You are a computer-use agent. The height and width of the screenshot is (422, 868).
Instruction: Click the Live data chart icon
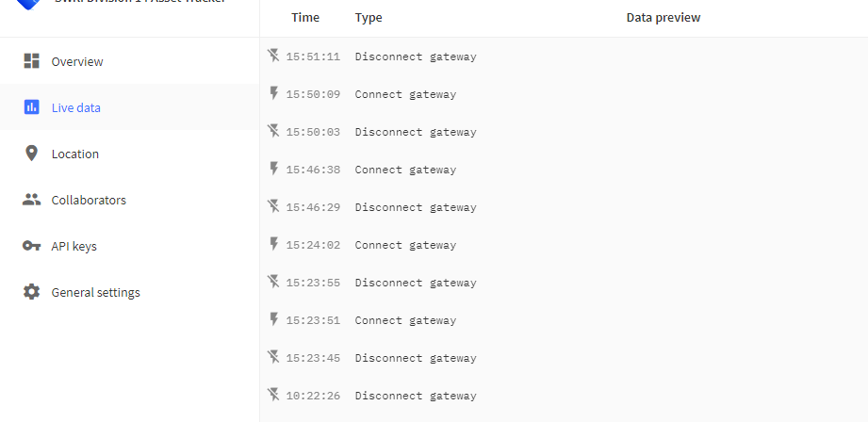coord(31,106)
